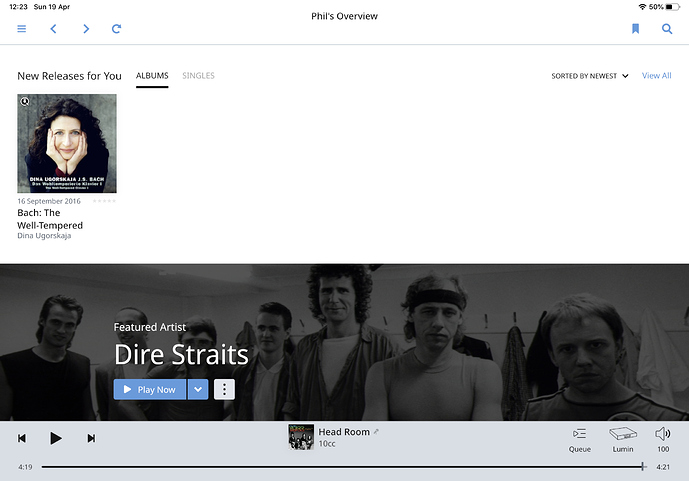Rate the Bach album with stars
The width and height of the screenshot is (689, 481).
104,201
